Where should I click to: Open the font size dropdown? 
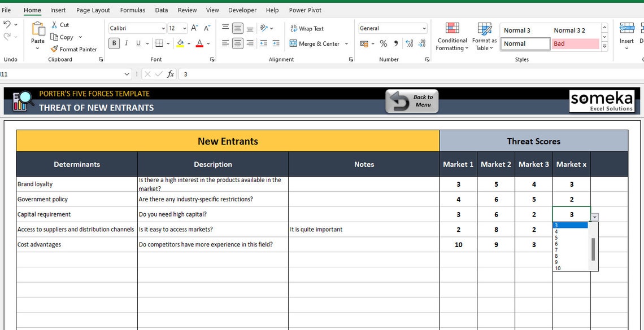(x=184, y=28)
